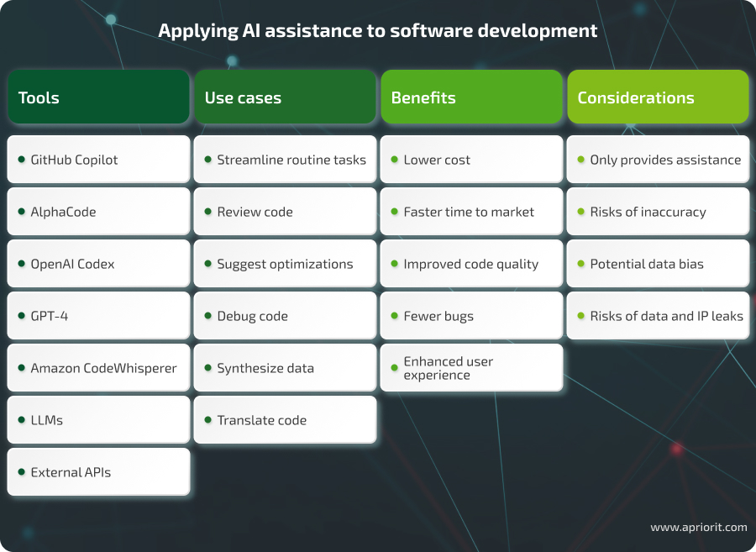Select the GitHub Copilot card
Viewport: 756px width, 552px height.
click(98, 159)
